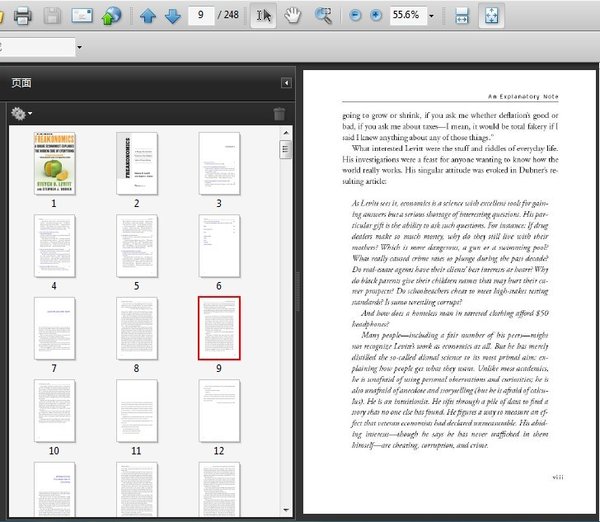The image size is (600, 522).
Task: Open the pages panel gear options menu
Action: (x=20, y=114)
